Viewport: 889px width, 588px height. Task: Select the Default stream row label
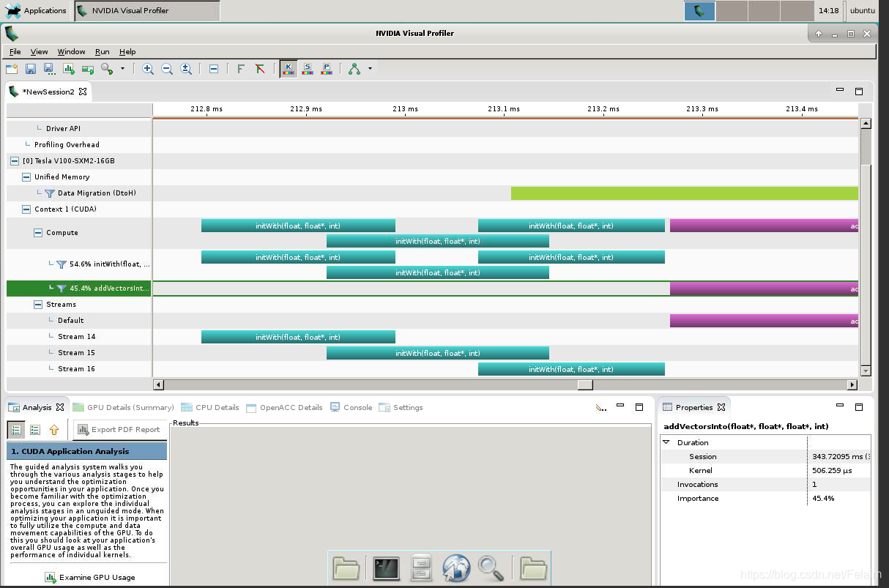pyautogui.click(x=71, y=321)
